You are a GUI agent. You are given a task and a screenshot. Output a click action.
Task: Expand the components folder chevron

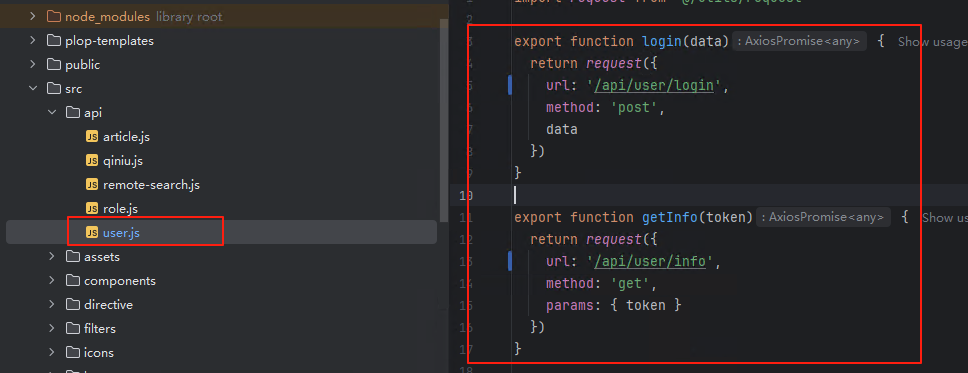(52, 280)
